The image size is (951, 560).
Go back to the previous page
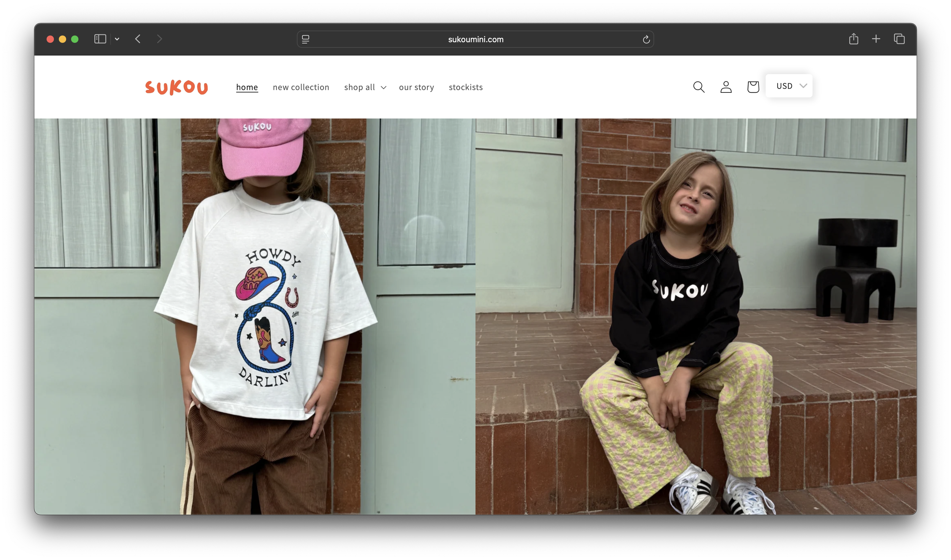(x=138, y=39)
